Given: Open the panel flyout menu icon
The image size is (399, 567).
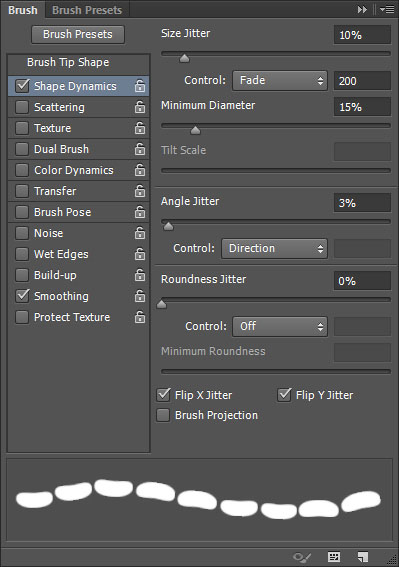Looking at the screenshot, I should pos(387,10).
